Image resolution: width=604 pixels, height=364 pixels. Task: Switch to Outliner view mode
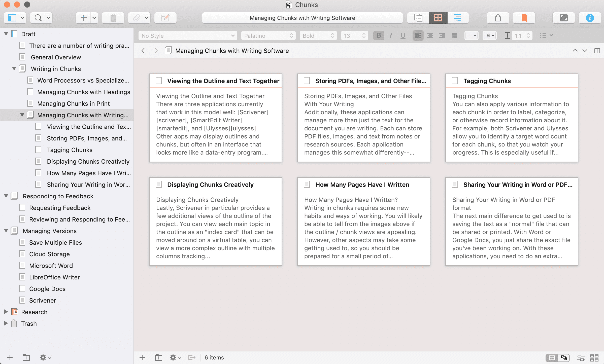458,18
